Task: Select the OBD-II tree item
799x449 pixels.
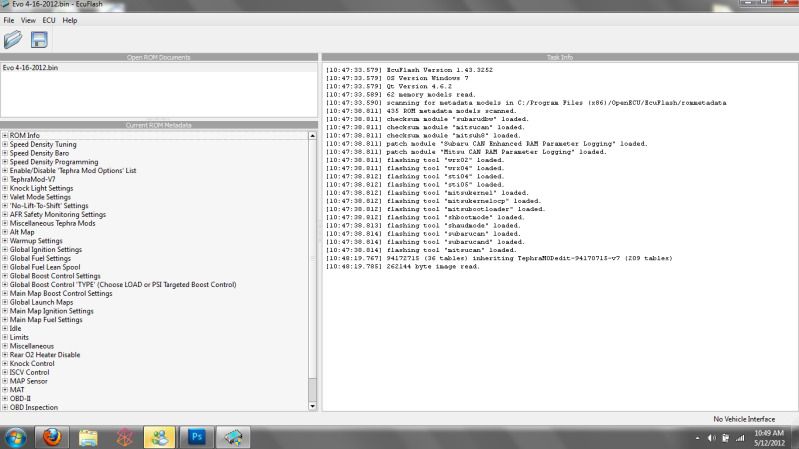Action: [x=20, y=399]
